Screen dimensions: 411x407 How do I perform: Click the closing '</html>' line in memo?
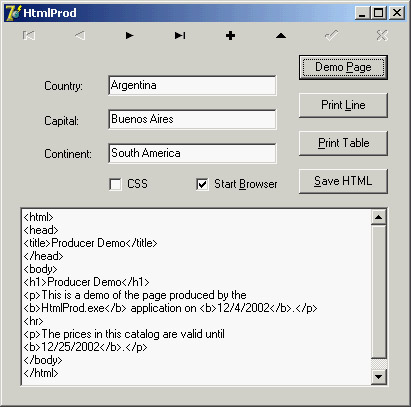click(x=41, y=373)
